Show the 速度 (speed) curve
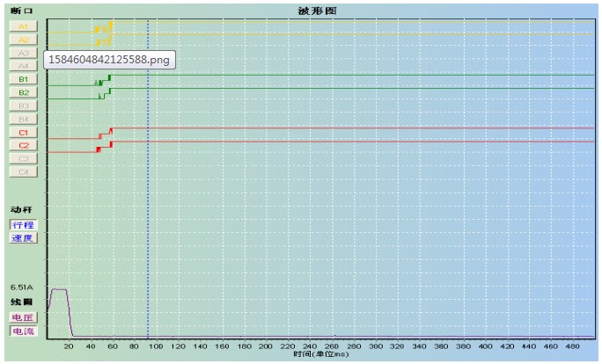The image size is (602, 364). click(24, 237)
